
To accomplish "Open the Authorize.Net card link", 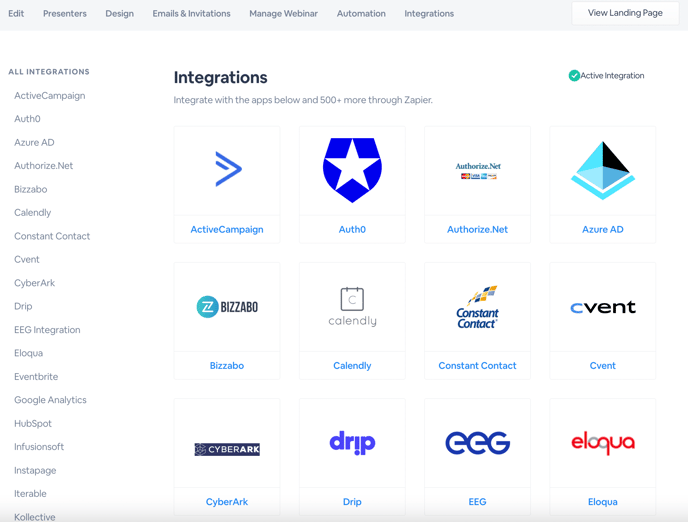I will click(477, 229).
